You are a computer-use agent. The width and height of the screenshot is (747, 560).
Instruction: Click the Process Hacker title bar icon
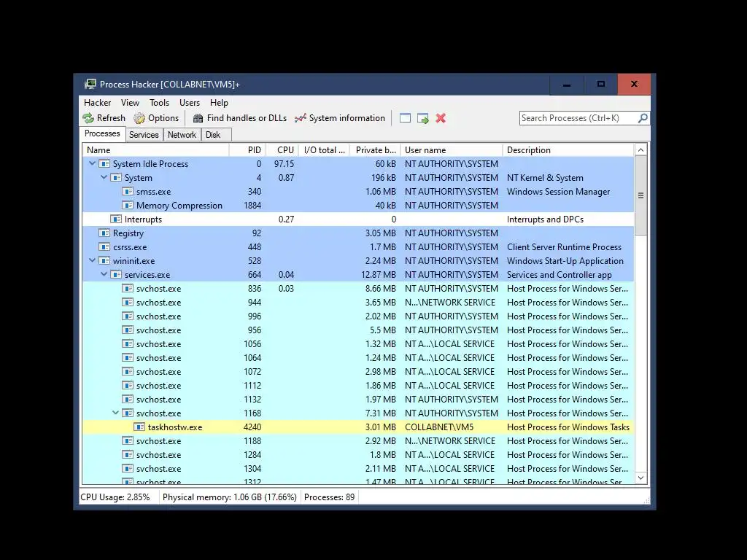pyautogui.click(x=90, y=85)
